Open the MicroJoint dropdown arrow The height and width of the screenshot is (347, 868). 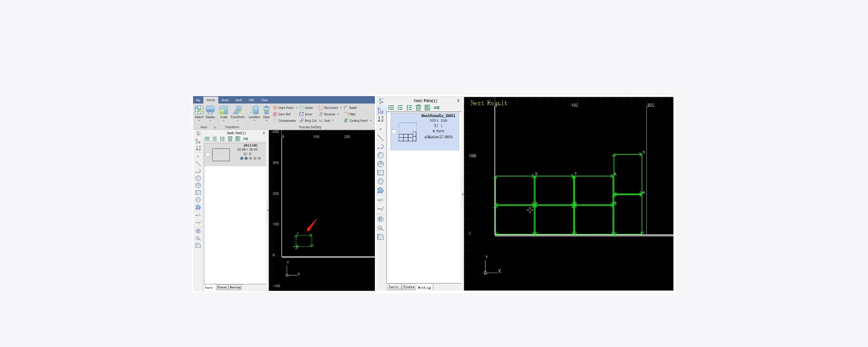point(341,108)
